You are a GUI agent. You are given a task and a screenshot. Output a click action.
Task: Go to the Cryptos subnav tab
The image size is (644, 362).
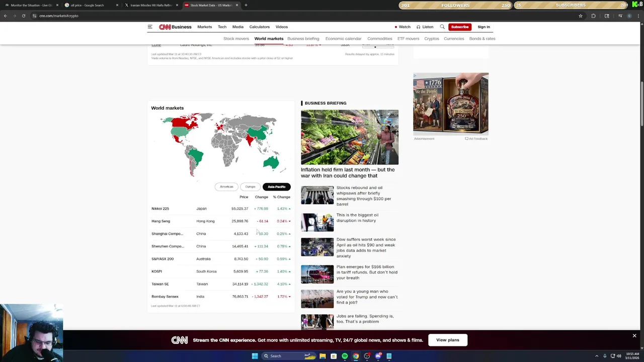point(432,39)
